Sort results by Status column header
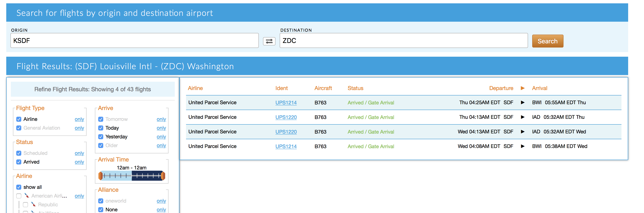 (355, 88)
